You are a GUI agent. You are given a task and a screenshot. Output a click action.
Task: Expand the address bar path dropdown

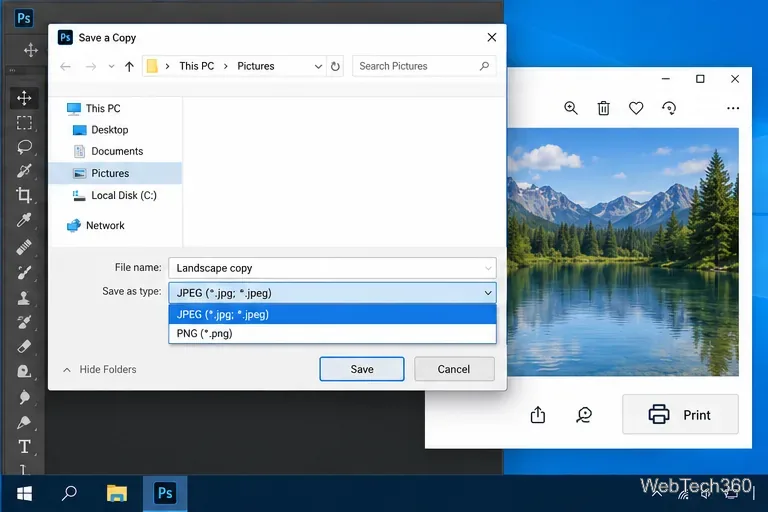point(318,66)
